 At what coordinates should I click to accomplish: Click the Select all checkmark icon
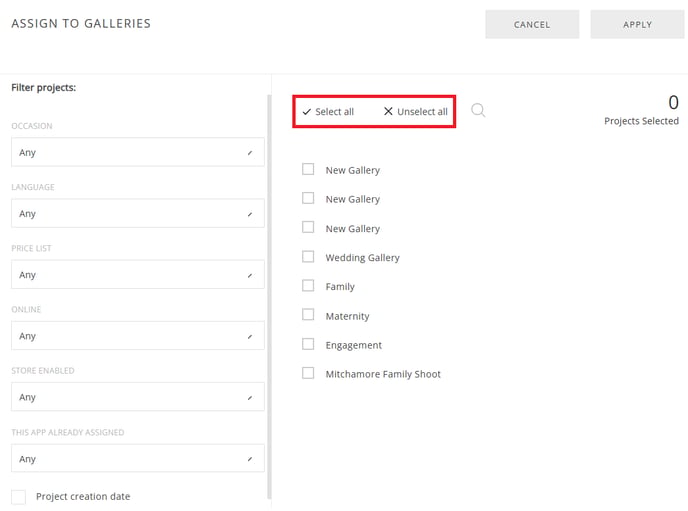[307, 112]
